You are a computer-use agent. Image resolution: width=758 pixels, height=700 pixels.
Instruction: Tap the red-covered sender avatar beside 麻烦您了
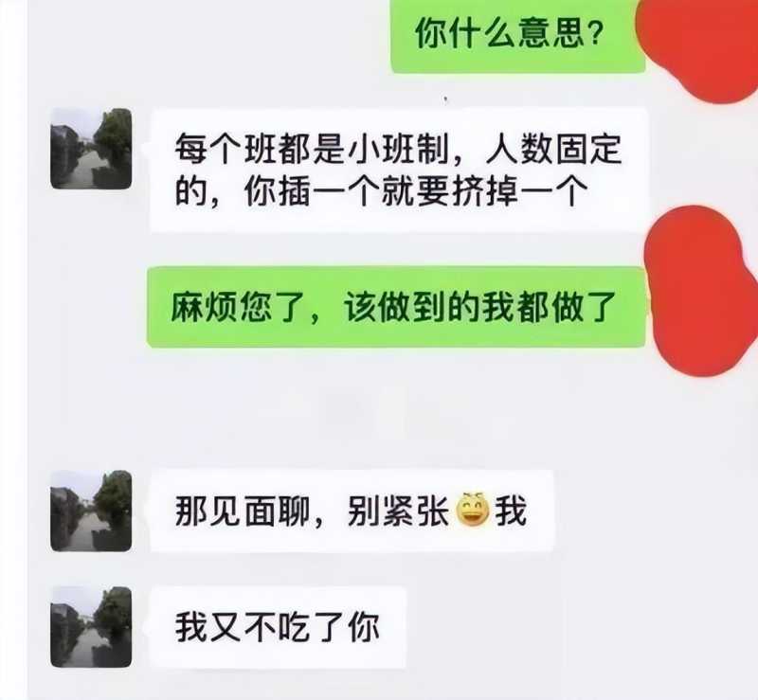pyautogui.click(x=702, y=290)
